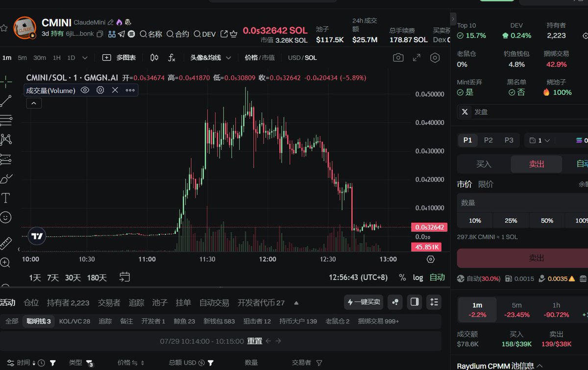Copy the 6jiL...bonk contract address
This screenshot has width=588, height=370.
pos(100,34)
